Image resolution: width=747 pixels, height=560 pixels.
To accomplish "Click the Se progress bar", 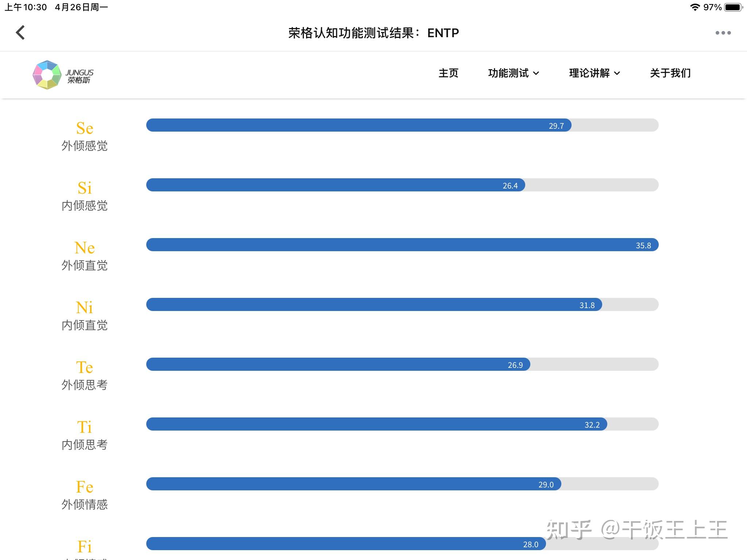I will 402,125.
